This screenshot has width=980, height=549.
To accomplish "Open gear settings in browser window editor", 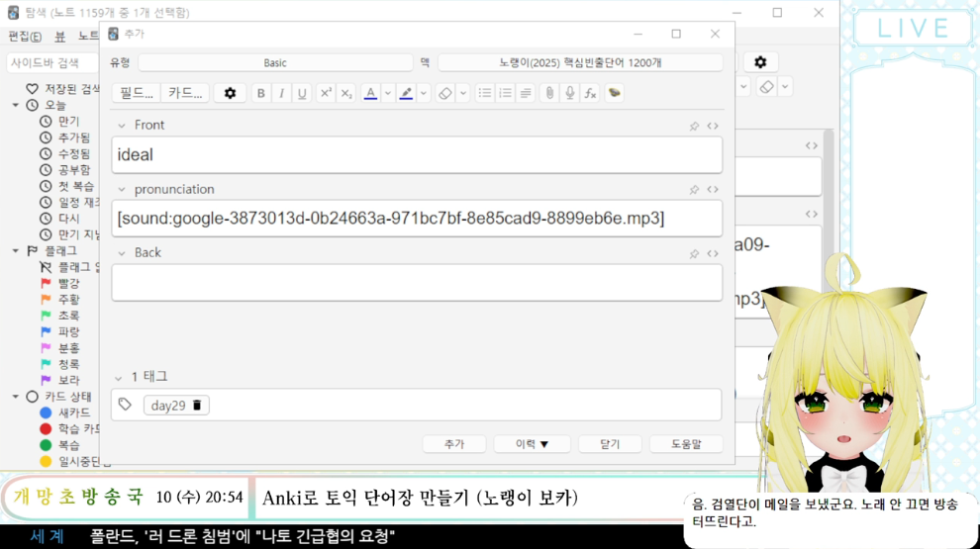I will pyautogui.click(x=760, y=62).
